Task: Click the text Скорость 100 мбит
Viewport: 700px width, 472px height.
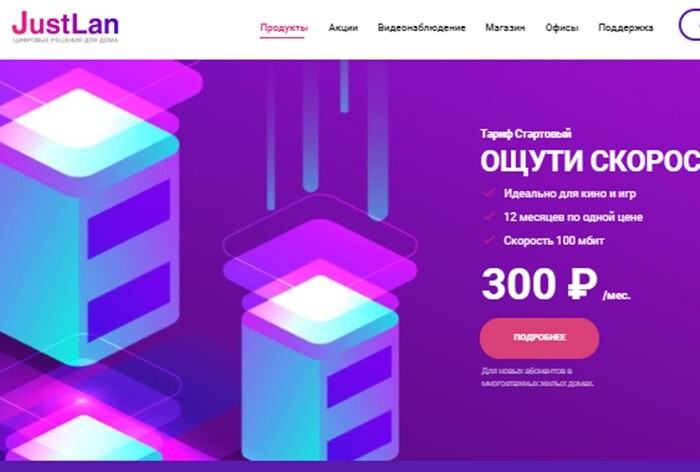Action: tap(554, 241)
